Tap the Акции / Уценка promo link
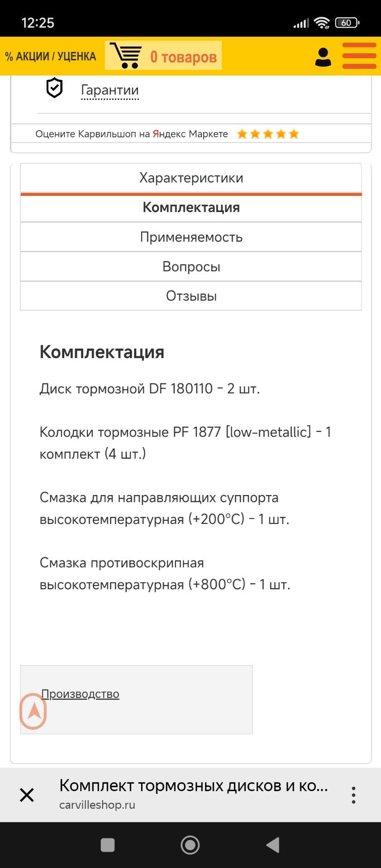Screen dimensions: 381x868 pos(51,57)
